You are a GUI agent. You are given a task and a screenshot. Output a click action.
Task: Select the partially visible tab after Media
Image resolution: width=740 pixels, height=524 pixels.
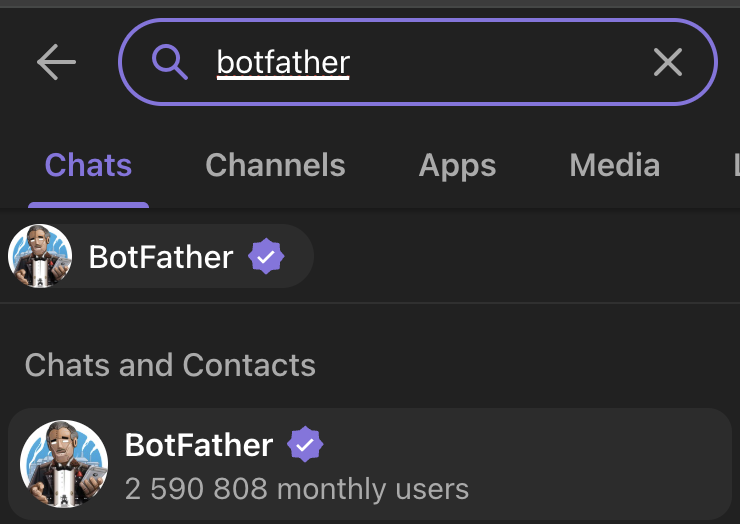(736, 165)
